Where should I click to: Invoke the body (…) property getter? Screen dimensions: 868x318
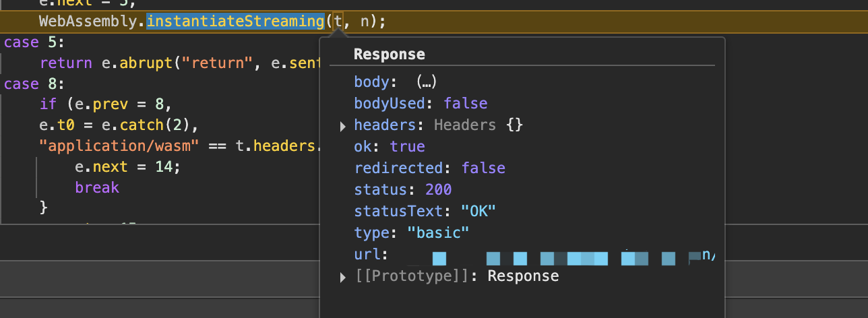click(x=427, y=82)
